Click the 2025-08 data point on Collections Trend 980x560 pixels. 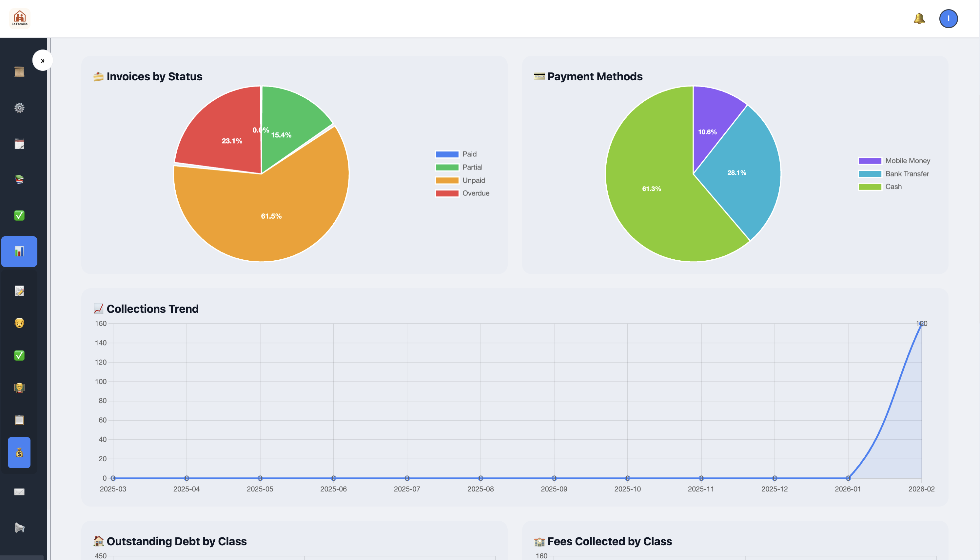pyautogui.click(x=480, y=478)
